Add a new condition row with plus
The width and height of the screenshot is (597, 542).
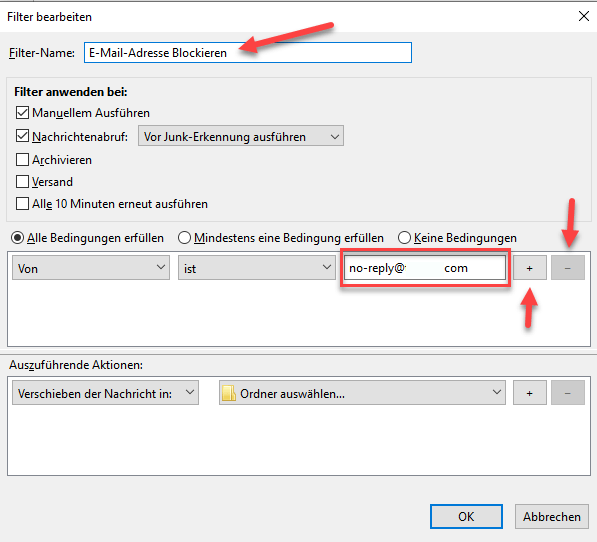point(530,268)
